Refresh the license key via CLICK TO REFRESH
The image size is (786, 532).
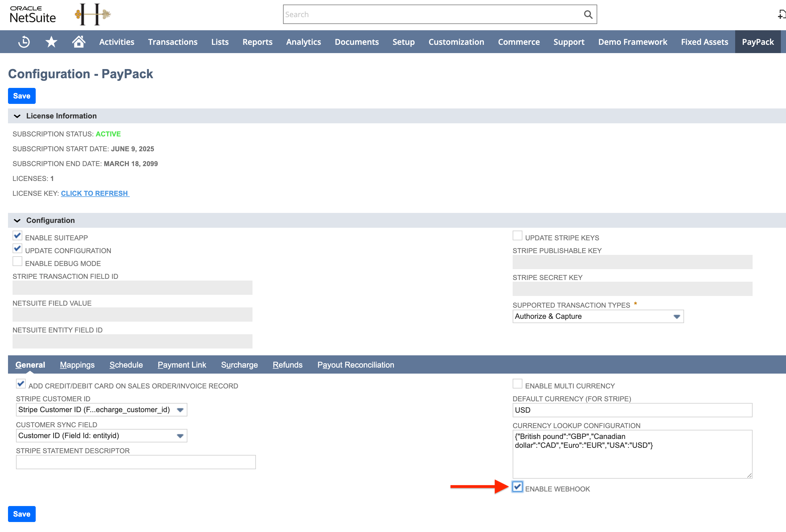tap(95, 193)
